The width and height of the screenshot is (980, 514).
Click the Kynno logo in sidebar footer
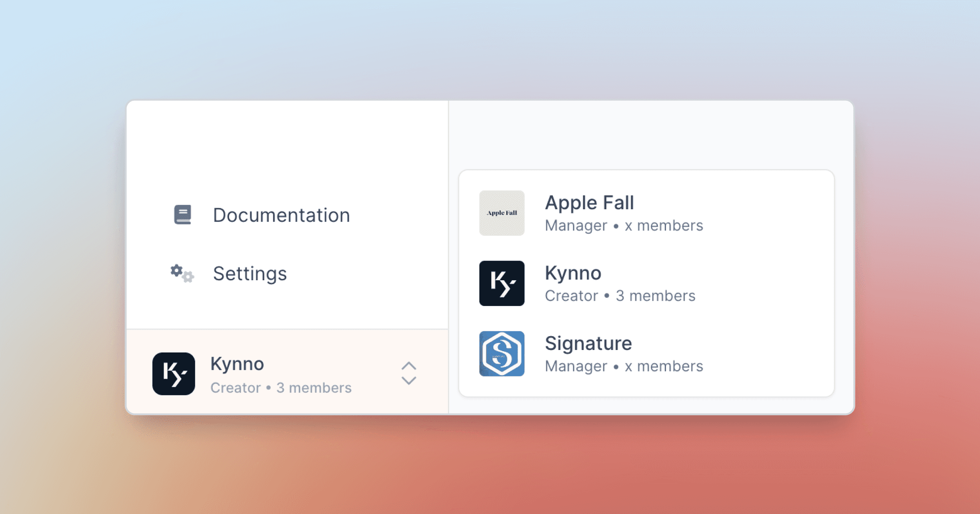[x=174, y=374]
